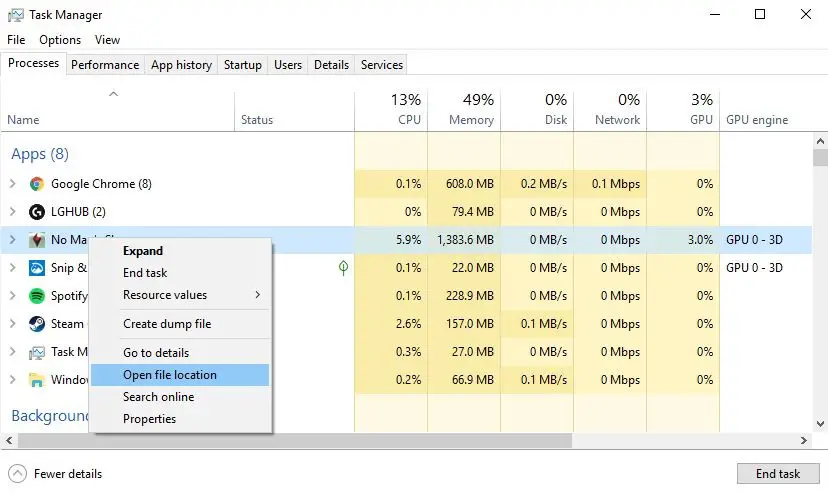The image size is (828, 498).
Task: Click the LGHUB app icon
Action: (37, 212)
